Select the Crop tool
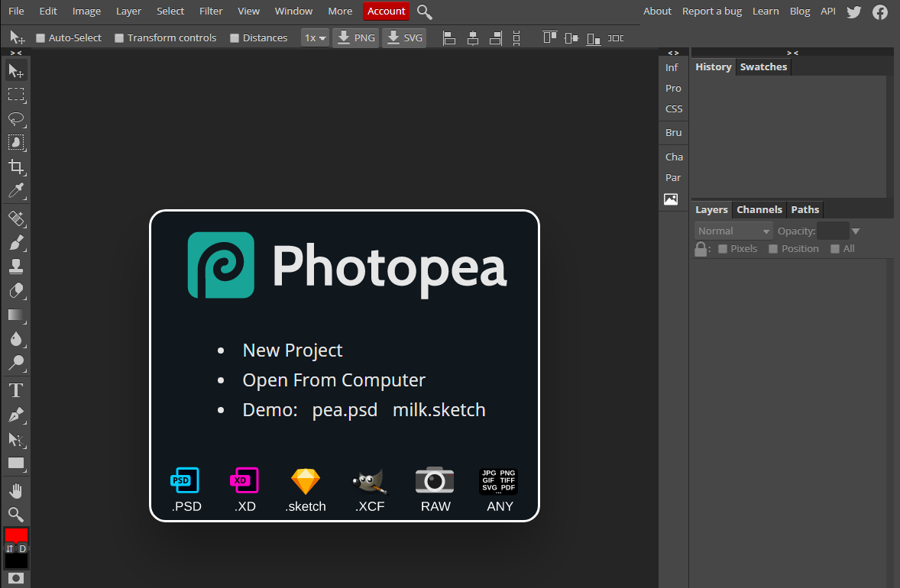This screenshot has width=900, height=588. click(x=16, y=167)
